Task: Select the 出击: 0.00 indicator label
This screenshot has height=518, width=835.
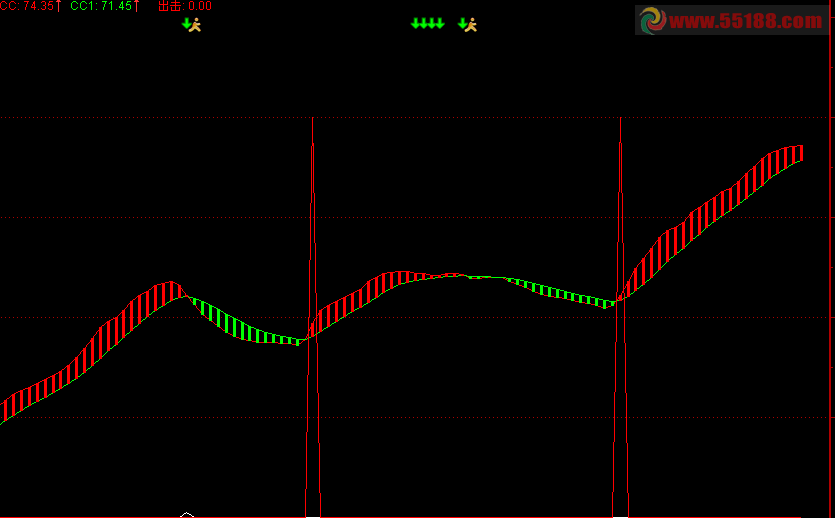Action: tap(185, 6)
